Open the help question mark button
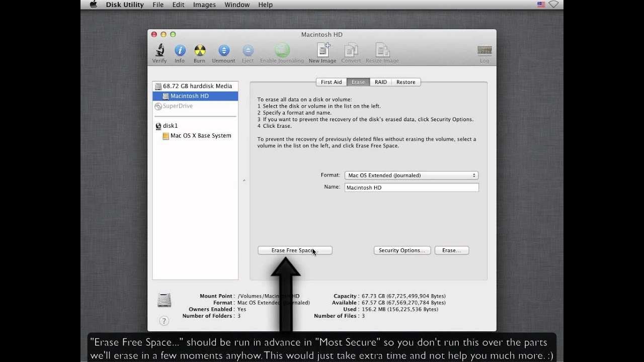Image resolution: width=644 pixels, height=362 pixels. [164, 321]
